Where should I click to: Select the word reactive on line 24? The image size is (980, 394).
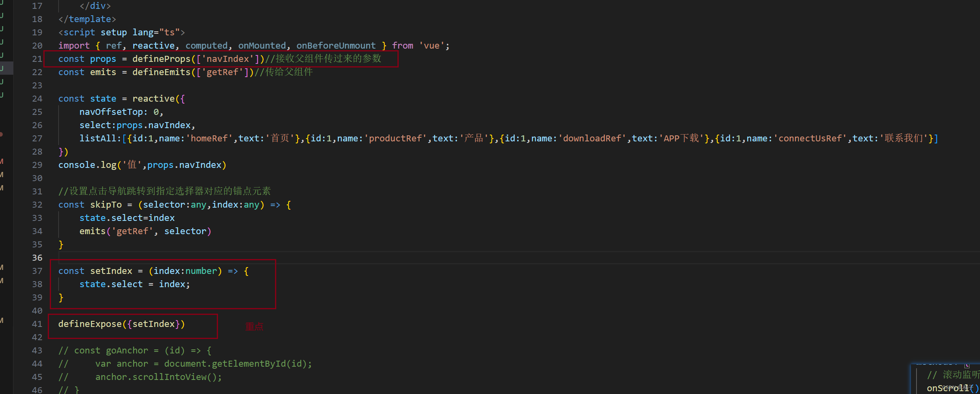153,98
